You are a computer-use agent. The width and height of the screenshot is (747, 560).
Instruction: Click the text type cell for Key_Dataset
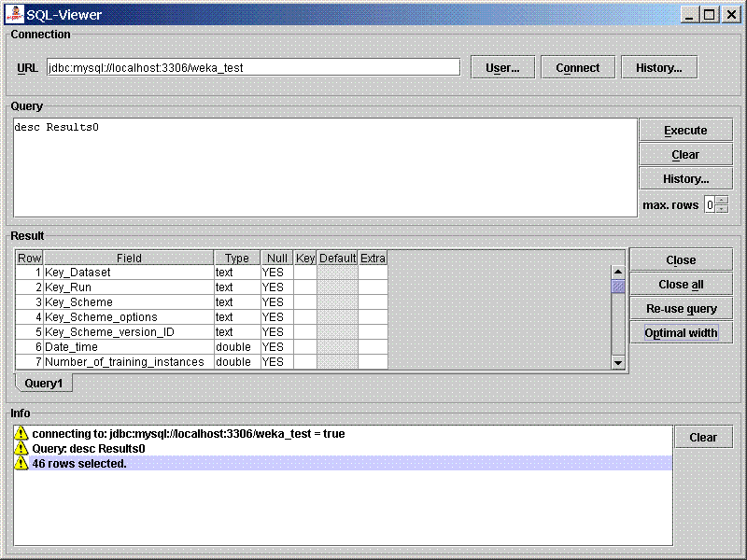(x=237, y=273)
